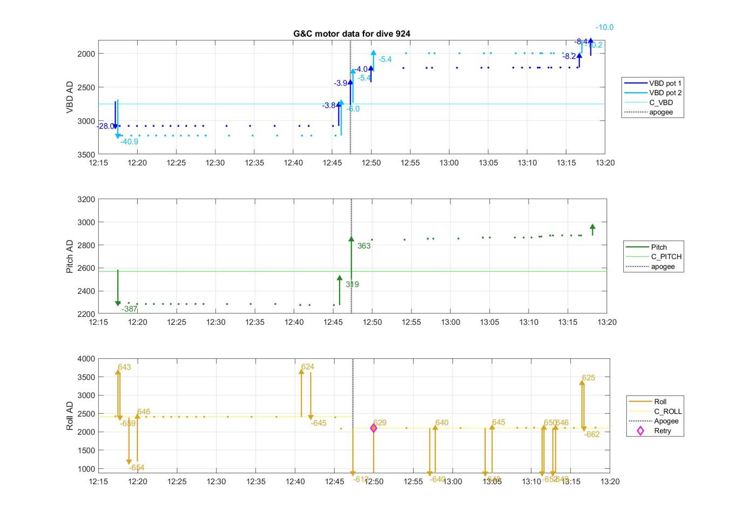
Task: Click the '12:15' x-axis tick of the VBD plot
Action: click(98, 163)
